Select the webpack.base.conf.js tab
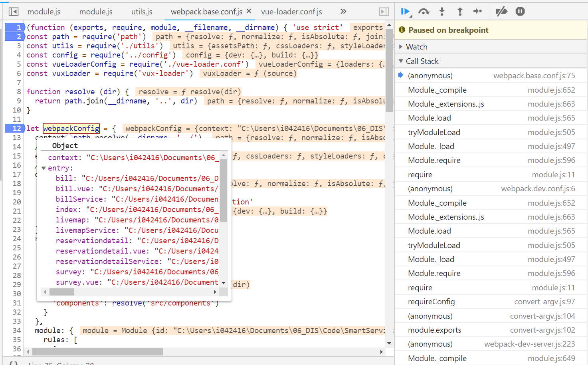The height and width of the screenshot is (365, 588). [206, 12]
